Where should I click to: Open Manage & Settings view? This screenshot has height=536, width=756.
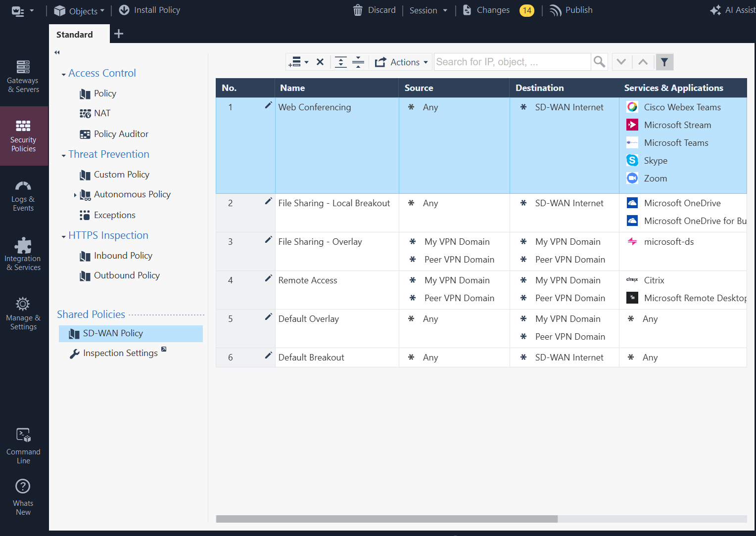23,314
